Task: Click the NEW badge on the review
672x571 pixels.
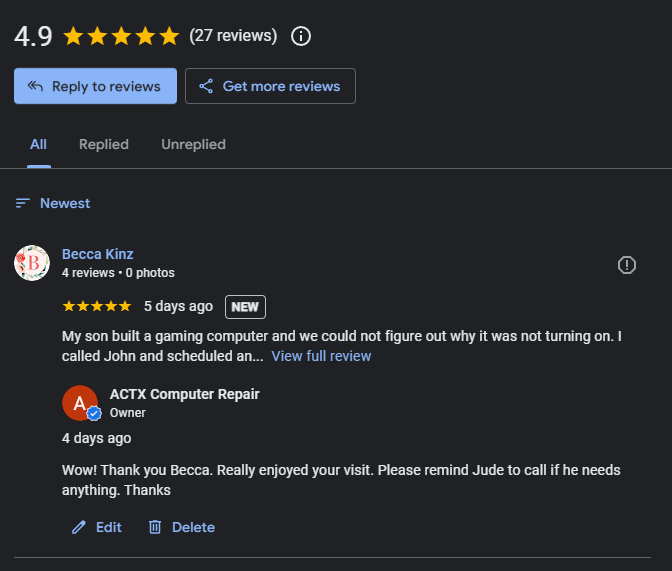Action: point(245,306)
